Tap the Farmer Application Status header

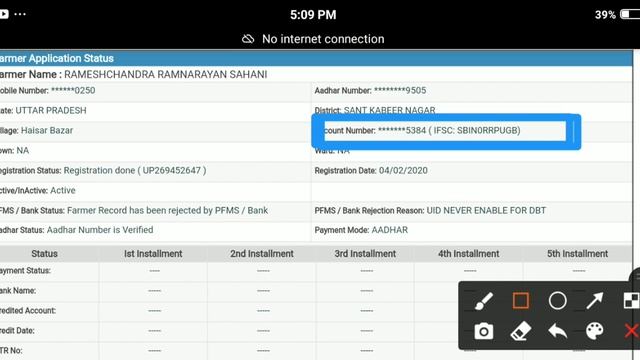(57, 58)
